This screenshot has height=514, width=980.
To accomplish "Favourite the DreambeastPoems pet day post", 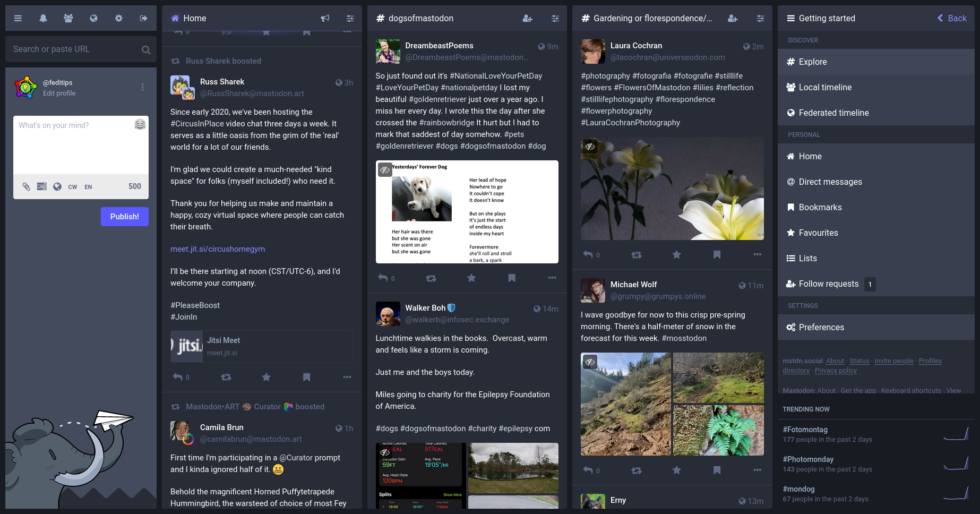I will tap(471, 278).
